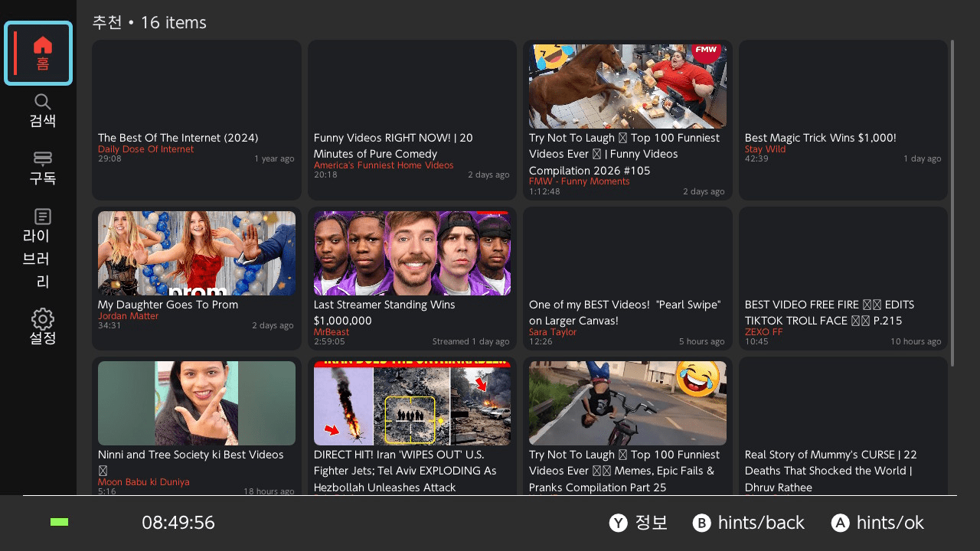Open America's Funniest Home Videos channel link
980x551 pixels.
pyautogui.click(x=384, y=165)
